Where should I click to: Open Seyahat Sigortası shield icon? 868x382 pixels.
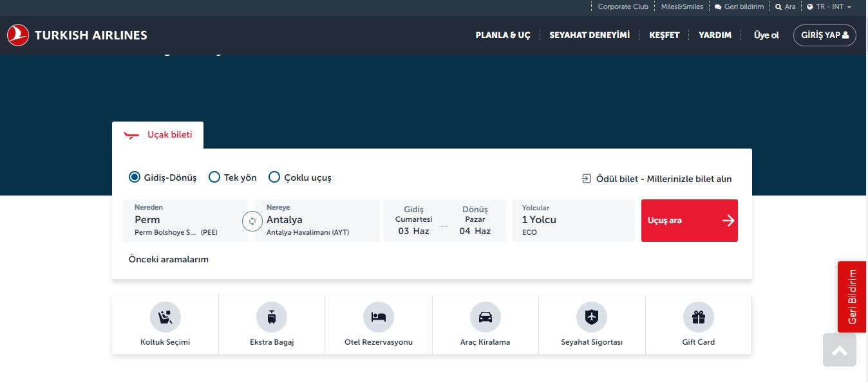point(592,317)
